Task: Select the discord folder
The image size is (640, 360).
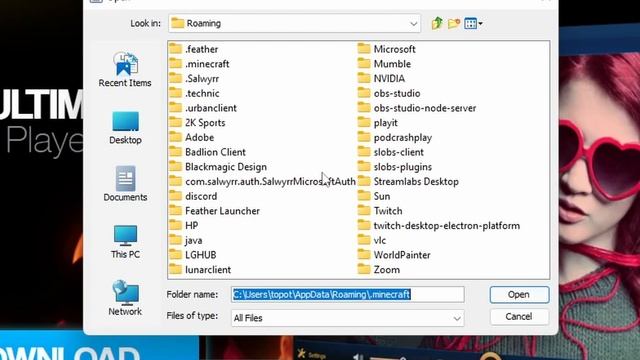Action: point(193,196)
